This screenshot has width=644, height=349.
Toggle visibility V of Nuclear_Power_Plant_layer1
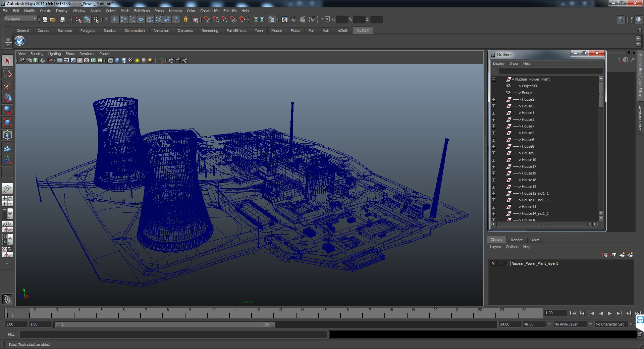pyautogui.click(x=493, y=263)
